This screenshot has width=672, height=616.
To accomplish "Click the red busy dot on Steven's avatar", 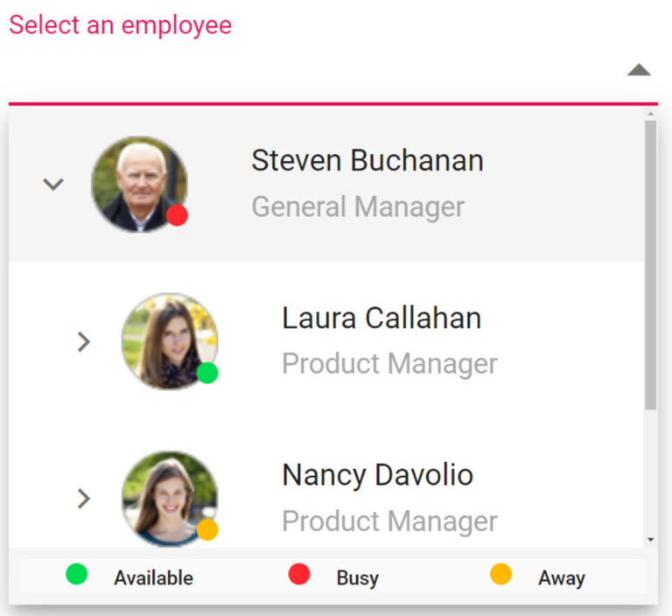I will pos(178,215).
